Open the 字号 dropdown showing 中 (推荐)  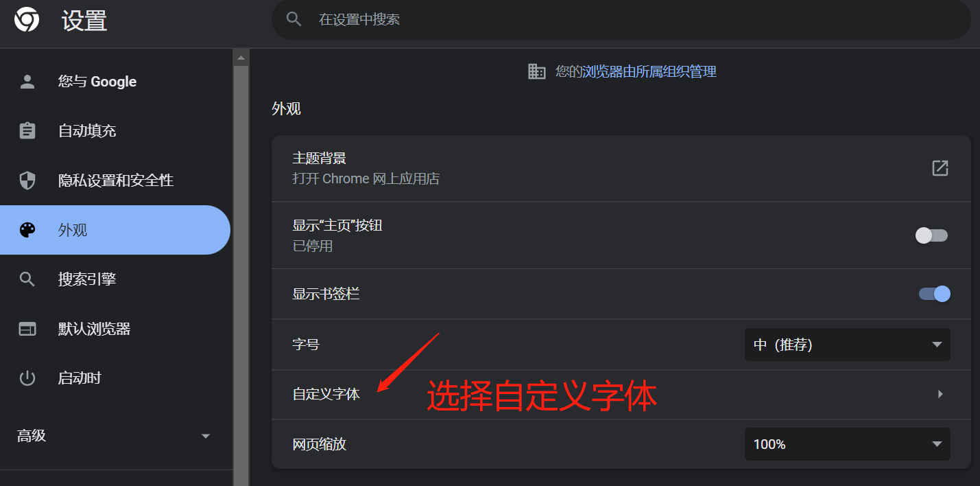tap(847, 345)
